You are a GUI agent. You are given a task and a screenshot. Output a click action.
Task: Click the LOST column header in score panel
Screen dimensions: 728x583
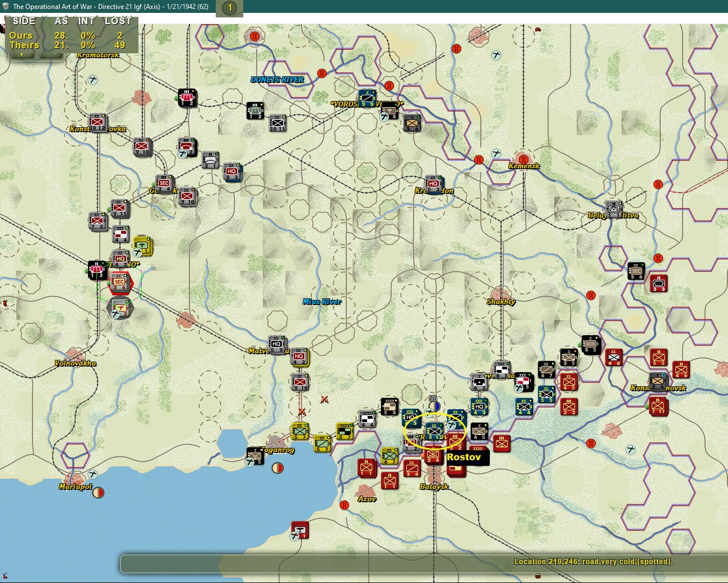pyautogui.click(x=118, y=21)
